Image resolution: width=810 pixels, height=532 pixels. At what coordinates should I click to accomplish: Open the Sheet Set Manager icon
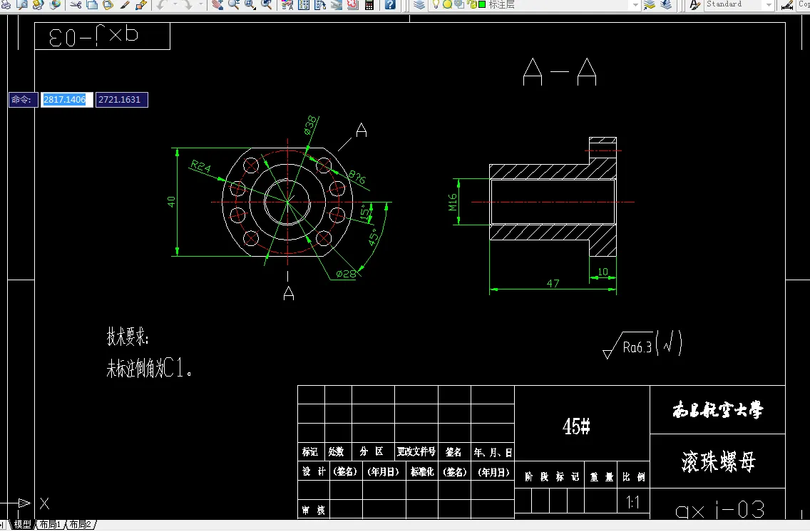[337, 5]
